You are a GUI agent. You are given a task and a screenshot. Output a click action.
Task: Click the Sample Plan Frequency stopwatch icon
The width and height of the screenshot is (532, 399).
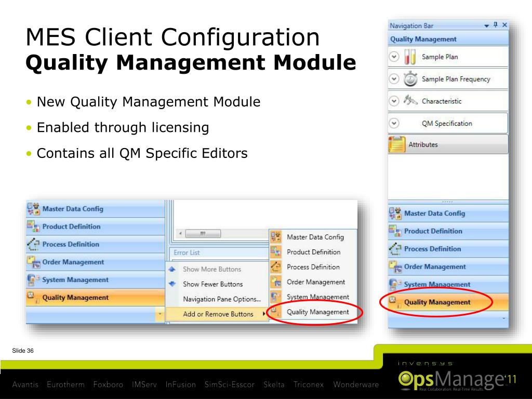410,79
